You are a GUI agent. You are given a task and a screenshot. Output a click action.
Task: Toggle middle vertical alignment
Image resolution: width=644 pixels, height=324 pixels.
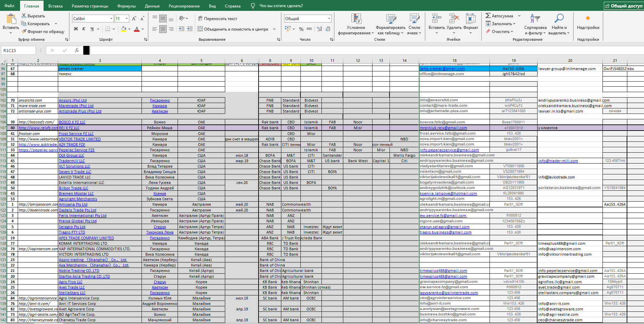[163, 18]
